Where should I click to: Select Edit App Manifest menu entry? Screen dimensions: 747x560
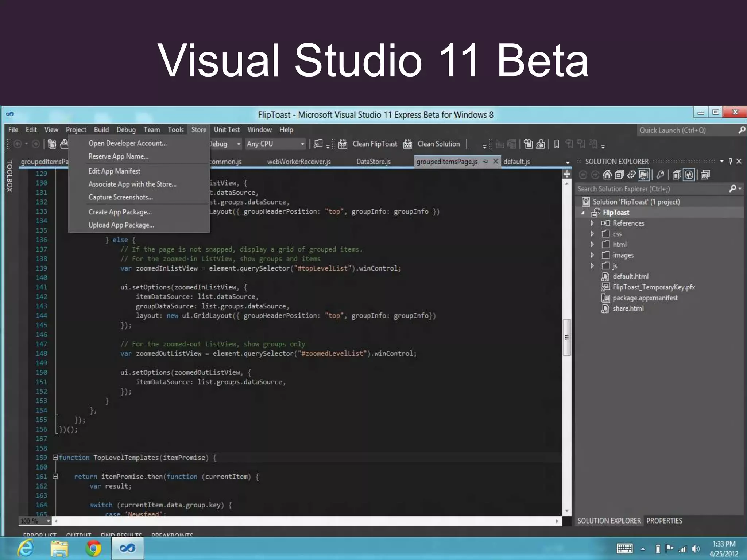(x=114, y=171)
